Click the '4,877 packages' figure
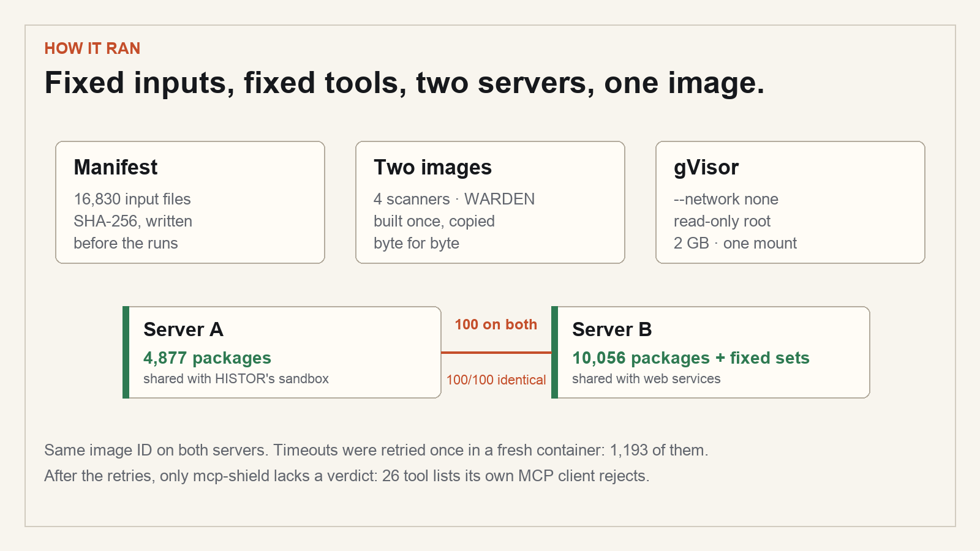 [207, 358]
